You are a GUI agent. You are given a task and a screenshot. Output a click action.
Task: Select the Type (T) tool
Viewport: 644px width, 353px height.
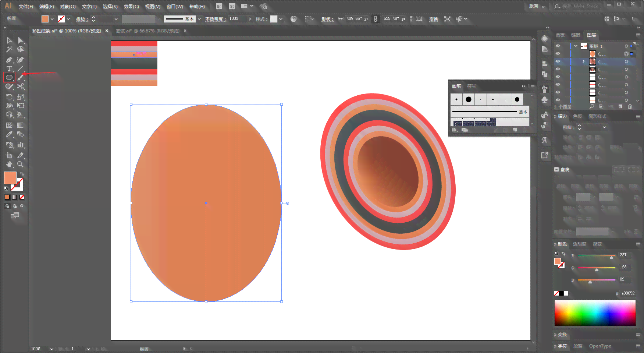click(9, 69)
